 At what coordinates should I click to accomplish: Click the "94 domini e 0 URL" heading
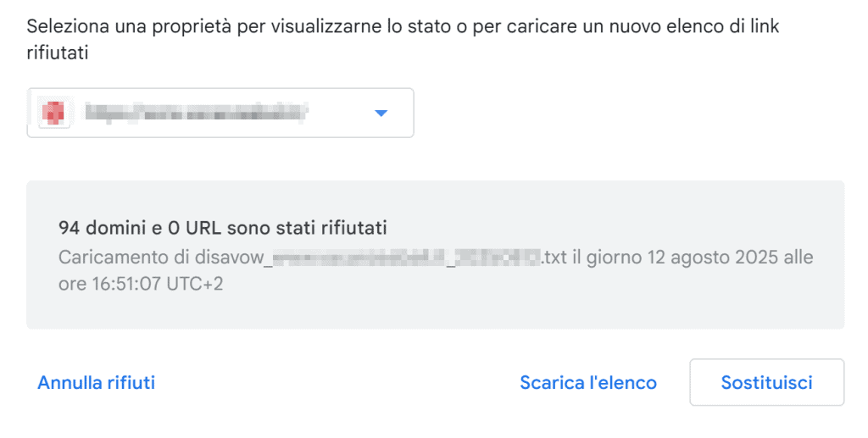[222, 228]
